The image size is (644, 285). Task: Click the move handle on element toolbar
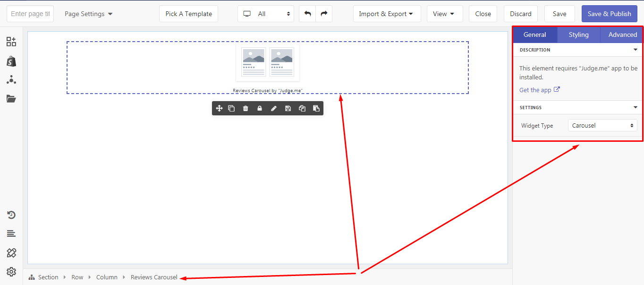coord(219,108)
